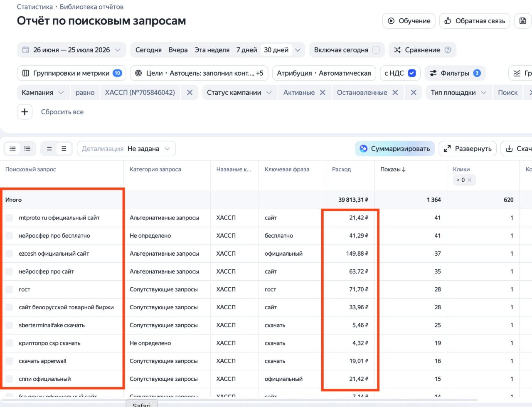
Task: Select the Вчера period tab
Action: (178, 50)
